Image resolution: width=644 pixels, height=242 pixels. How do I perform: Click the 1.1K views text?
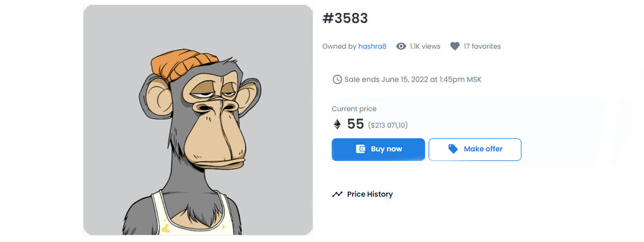click(x=425, y=46)
